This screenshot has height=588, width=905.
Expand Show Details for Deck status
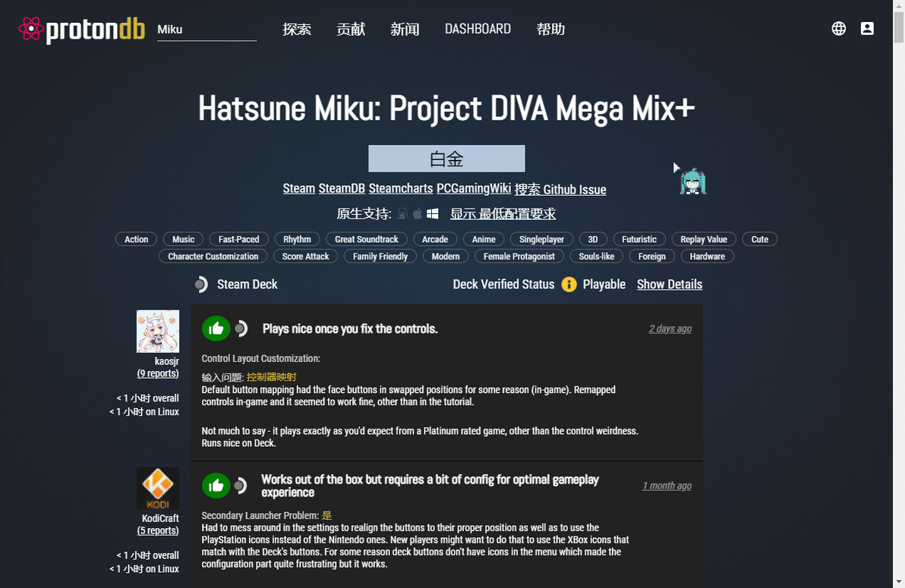tap(670, 285)
